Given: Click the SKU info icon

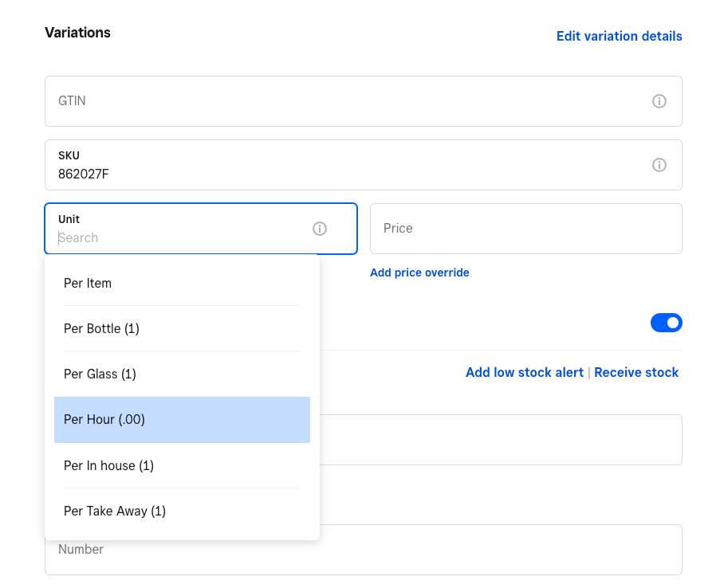Looking at the screenshot, I should click(x=659, y=165).
